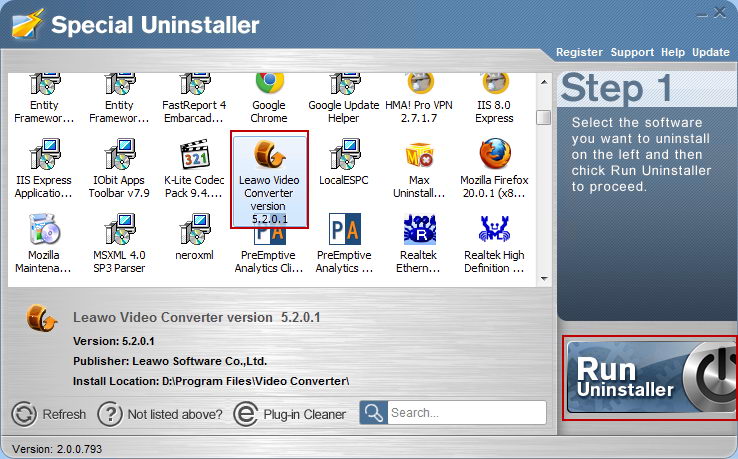The height and width of the screenshot is (459, 738).
Task: Select Realtek High Definition audio icon
Action: pyautogui.click(x=494, y=229)
